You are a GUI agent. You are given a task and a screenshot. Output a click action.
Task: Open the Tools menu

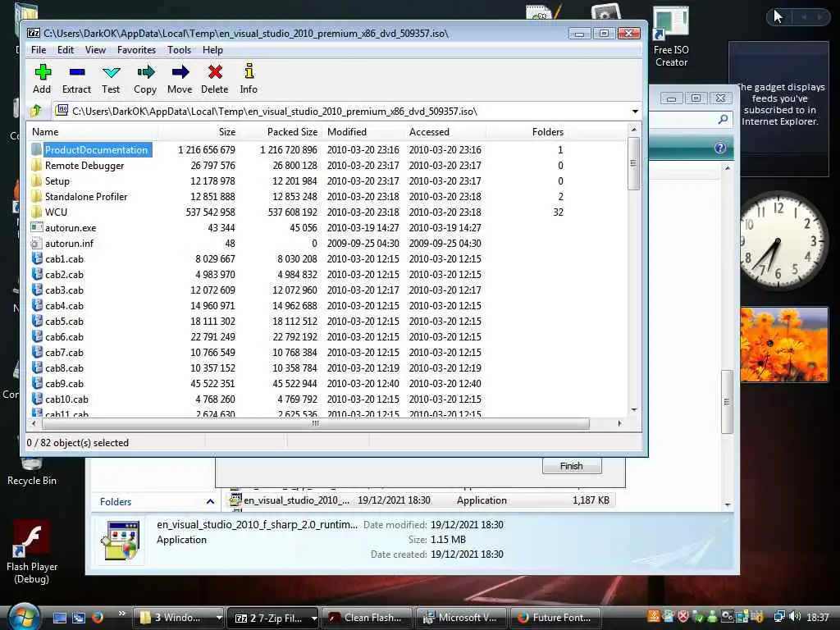coord(179,50)
